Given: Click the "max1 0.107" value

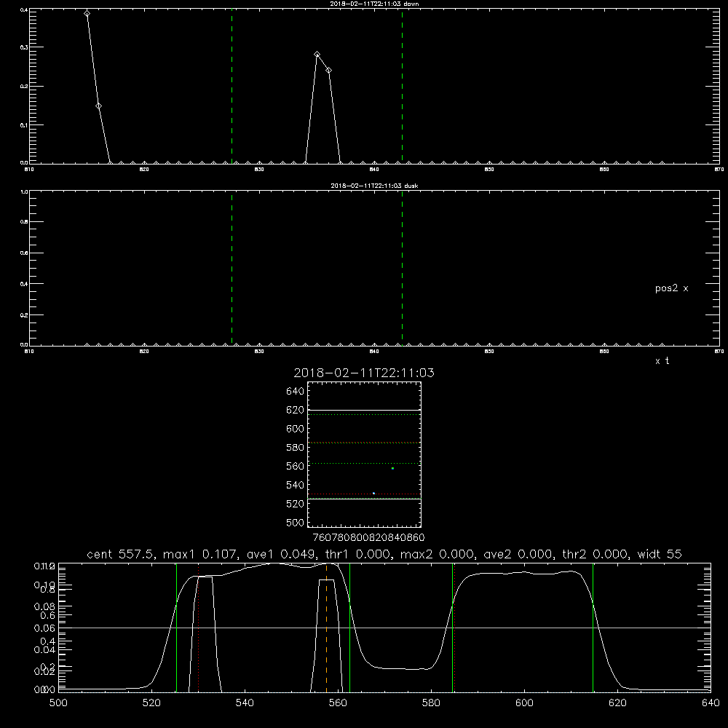Looking at the screenshot, I should [x=199, y=554].
